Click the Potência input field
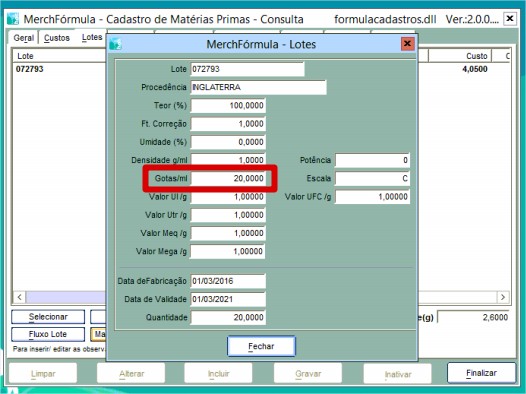 click(x=372, y=160)
